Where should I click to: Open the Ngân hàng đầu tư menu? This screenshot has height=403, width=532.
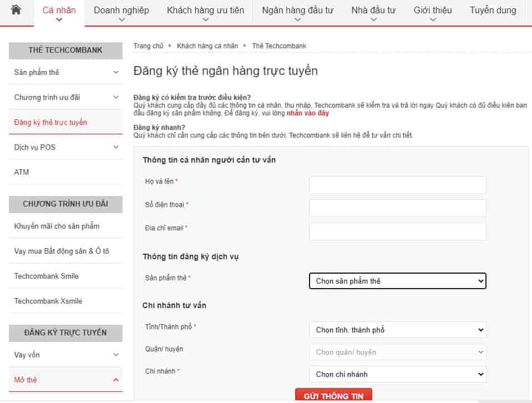click(297, 11)
